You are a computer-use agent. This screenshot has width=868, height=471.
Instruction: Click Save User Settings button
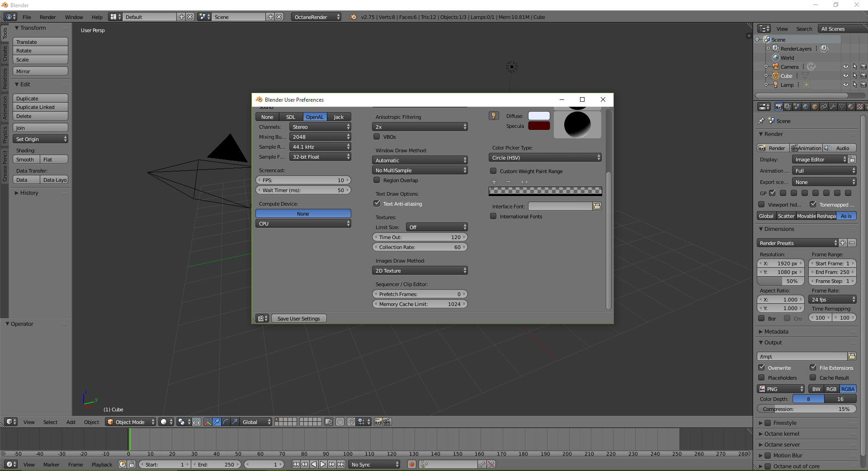298,319
